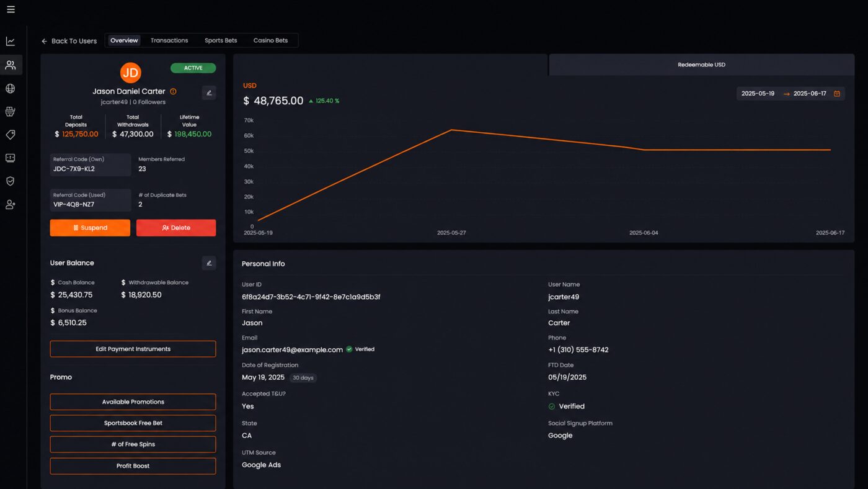Select the users sidebar icon

[11, 65]
